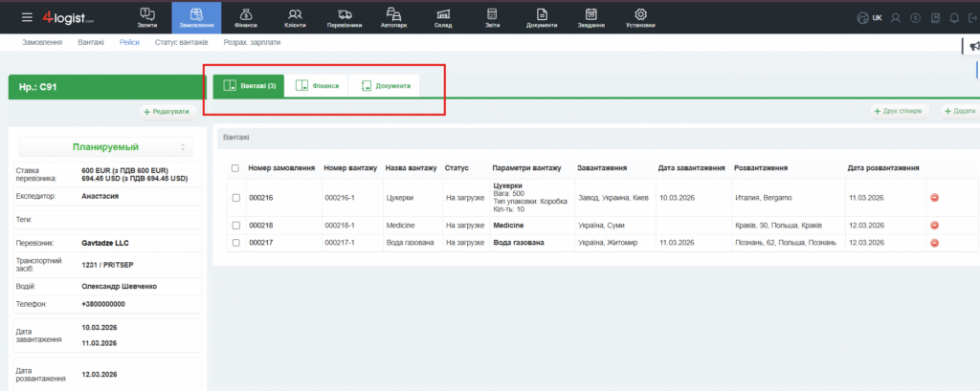The height and width of the screenshot is (391, 980).
Task: Tick the checkbox for order 000216
Action: (x=235, y=198)
